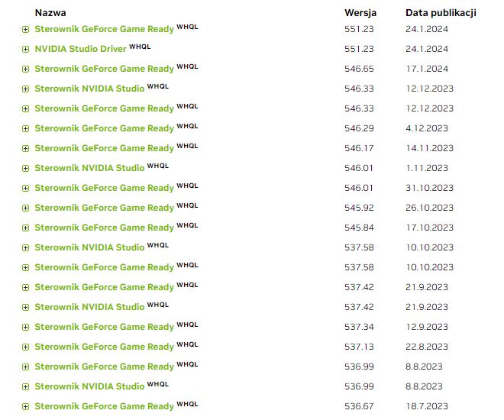
Task: Select the date 4.12.2023
Action: [x=427, y=128]
